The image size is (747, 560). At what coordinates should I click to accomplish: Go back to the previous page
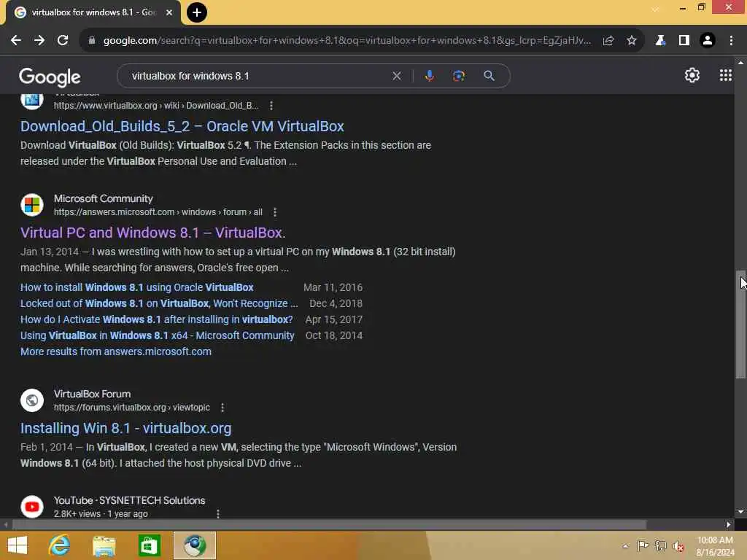(x=16, y=41)
